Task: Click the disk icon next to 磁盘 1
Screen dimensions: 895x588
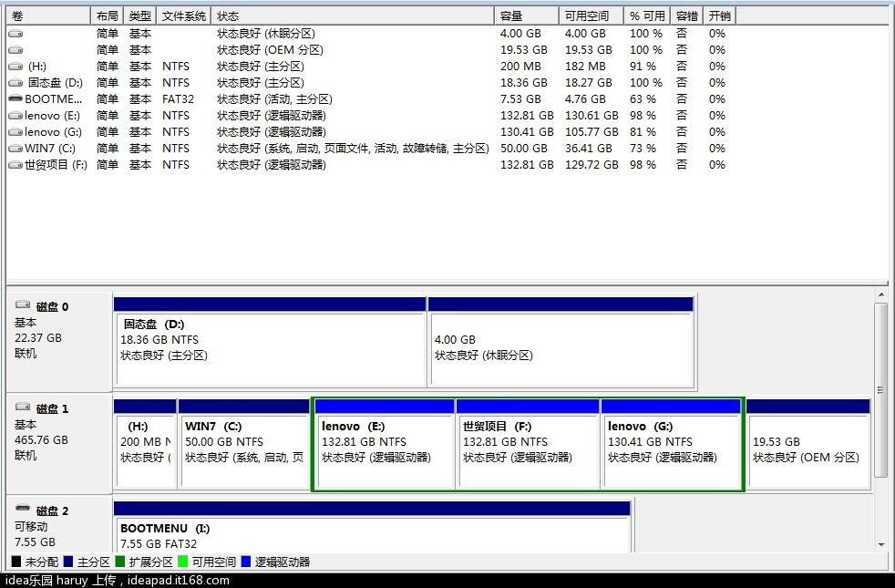Action: 23,407
